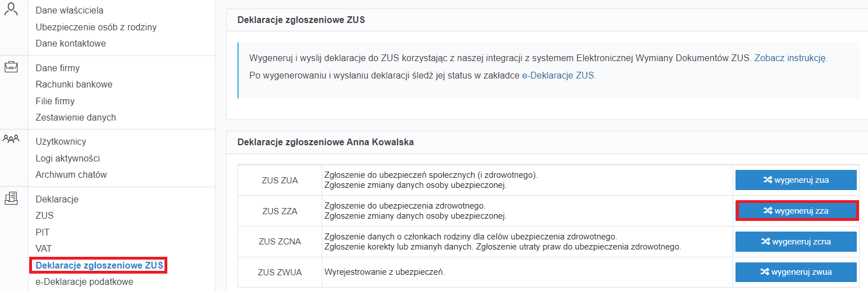Open Dane właściciela in sidebar
This screenshot has height=291, width=868.
point(70,10)
